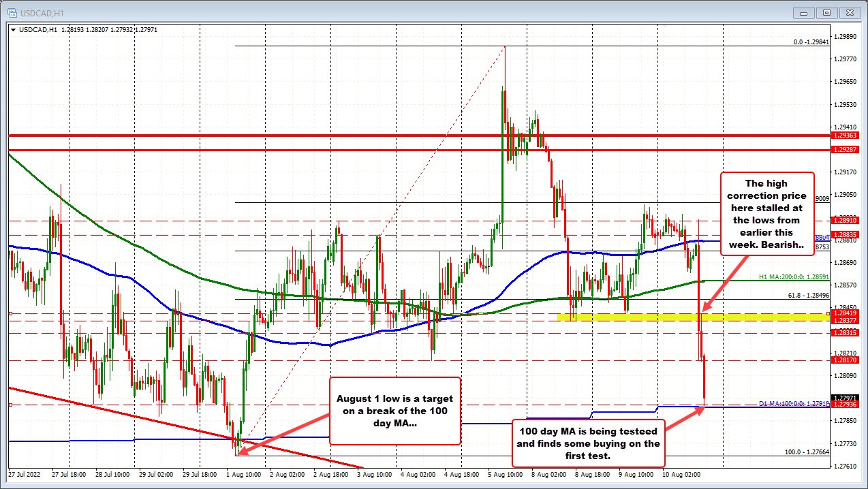The height and width of the screenshot is (489, 868).
Task: Restore the USDCAD,H1 chart window size
Action: (x=827, y=12)
